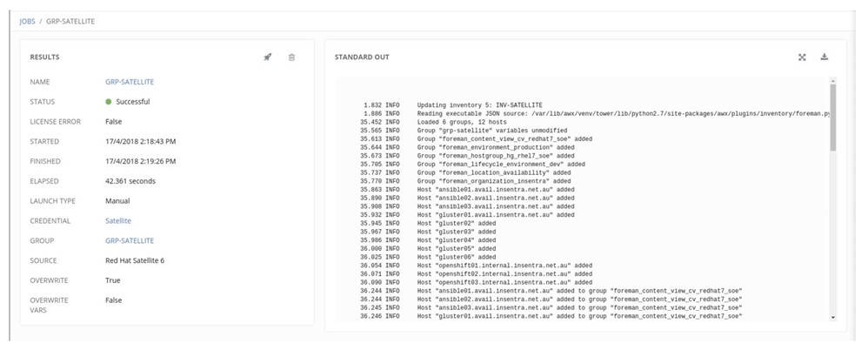This screenshot has width=868, height=357.
Task: Open the Satellite credential link
Action: click(x=118, y=220)
